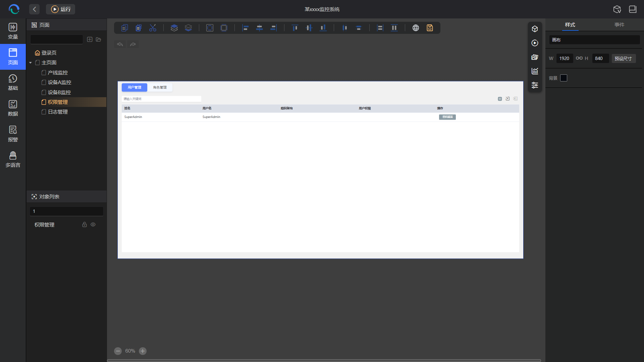644x362 pixels.
Task: Click the cut scissors icon
Action: click(x=153, y=28)
